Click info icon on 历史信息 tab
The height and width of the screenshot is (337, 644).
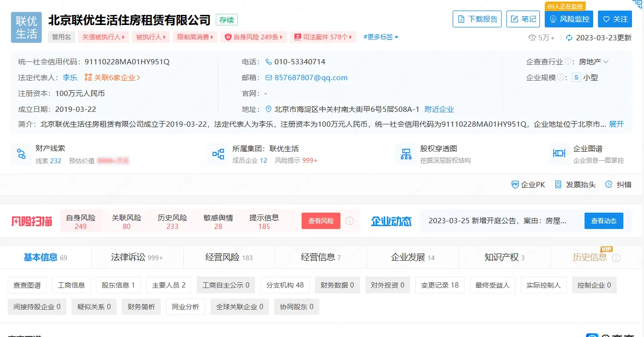click(x=616, y=258)
